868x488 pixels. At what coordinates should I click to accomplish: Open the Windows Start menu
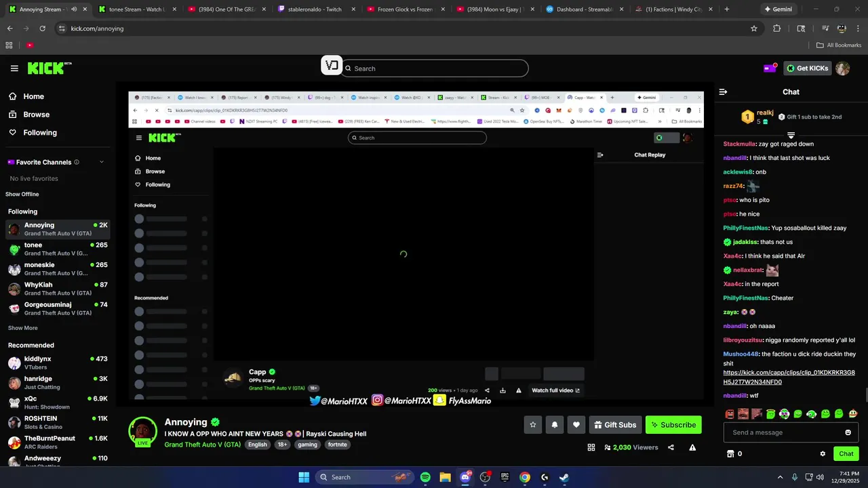(x=304, y=477)
